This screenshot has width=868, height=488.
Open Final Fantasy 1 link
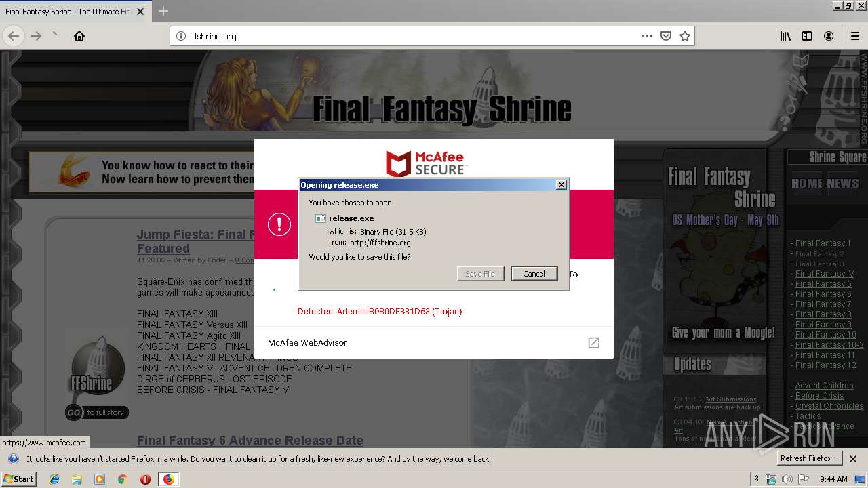coord(823,243)
